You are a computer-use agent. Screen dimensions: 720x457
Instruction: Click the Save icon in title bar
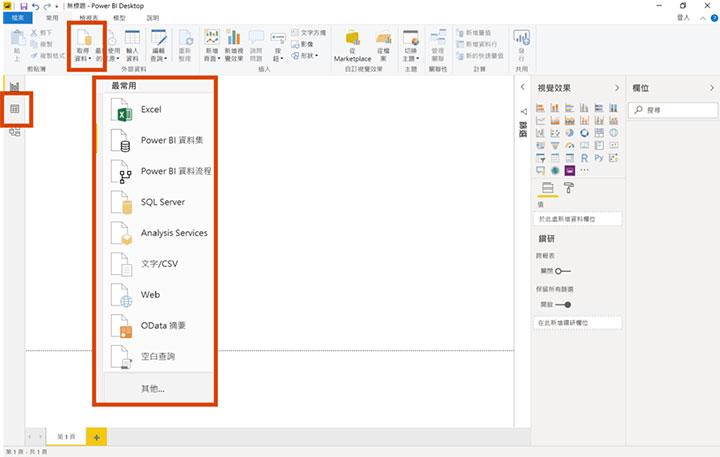click(x=23, y=6)
